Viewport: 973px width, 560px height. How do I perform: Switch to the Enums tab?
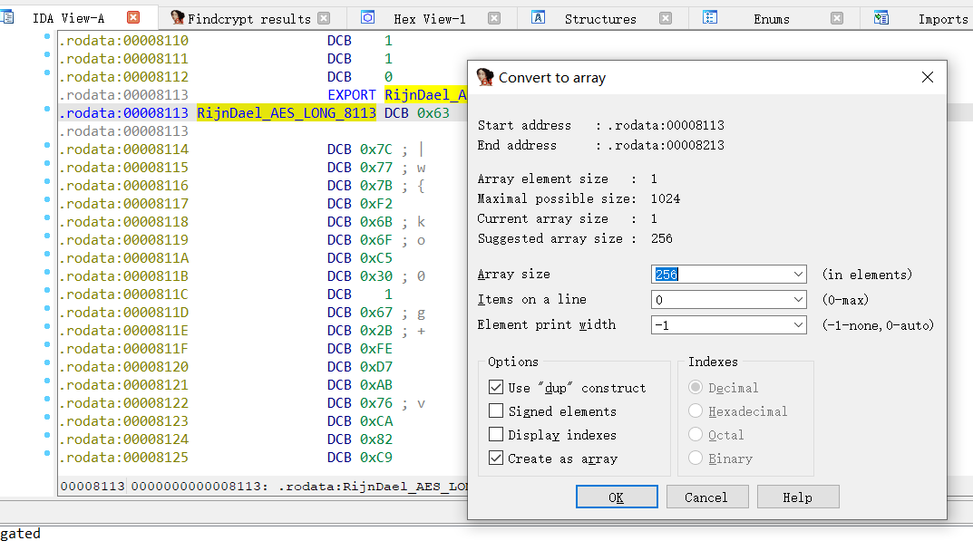(x=771, y=18)
